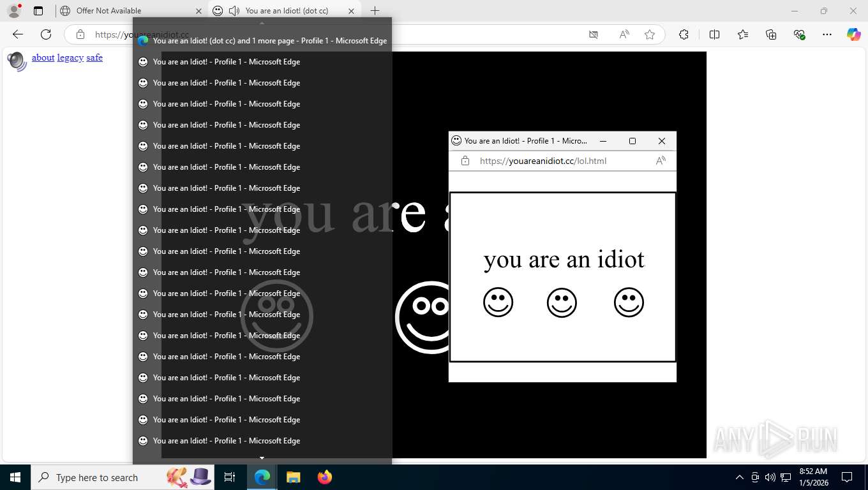Screen dimensions: 868x490
Task: Open the network tray icon
Action: tap(785, 477)
